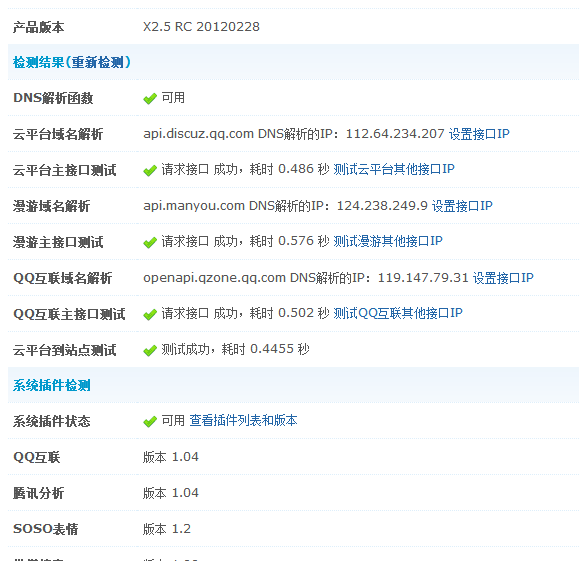Image resolution: width=579 pixels, height=561 pixels.
Task: Click the 耗时 0.486 秒 result text
Action: pyautogui.click(x=290, y=169)
